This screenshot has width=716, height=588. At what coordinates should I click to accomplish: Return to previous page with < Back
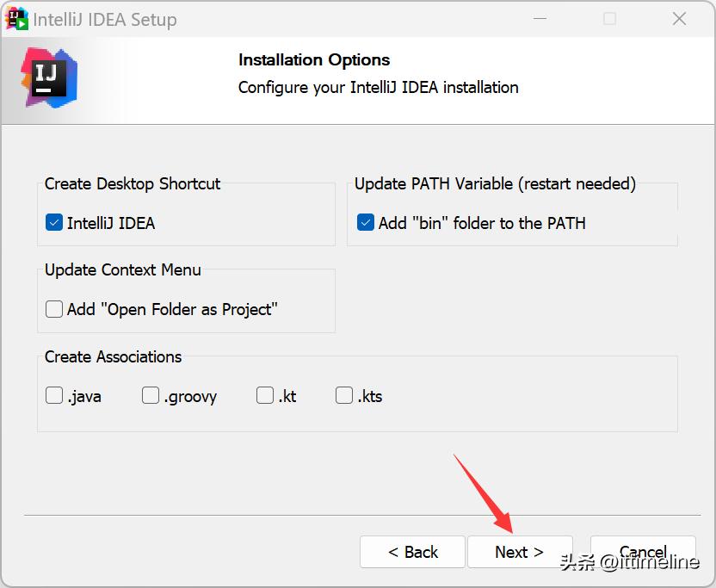click(412, 552)
